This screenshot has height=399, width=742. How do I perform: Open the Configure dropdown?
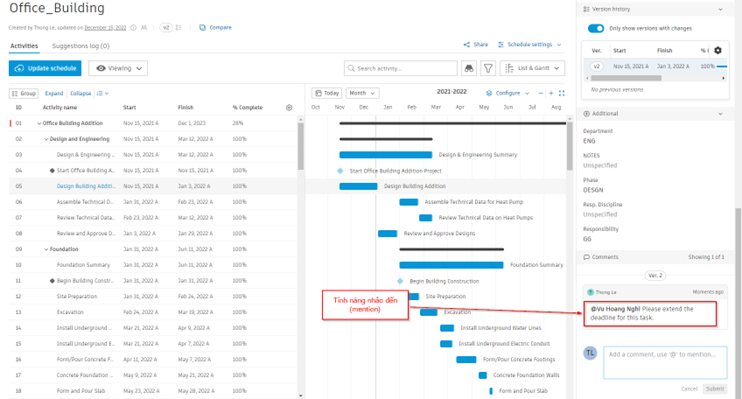507,93
